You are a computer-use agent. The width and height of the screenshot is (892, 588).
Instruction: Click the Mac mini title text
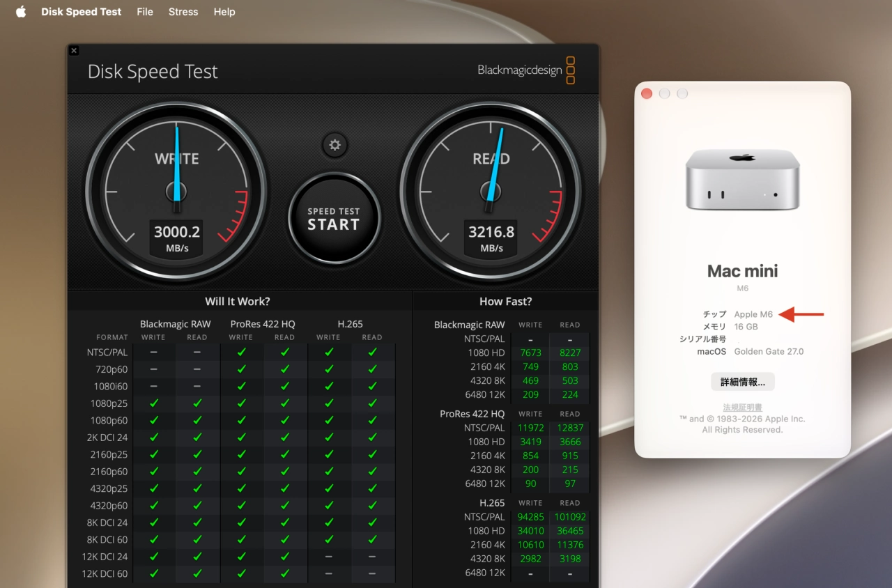click(743, 271)
